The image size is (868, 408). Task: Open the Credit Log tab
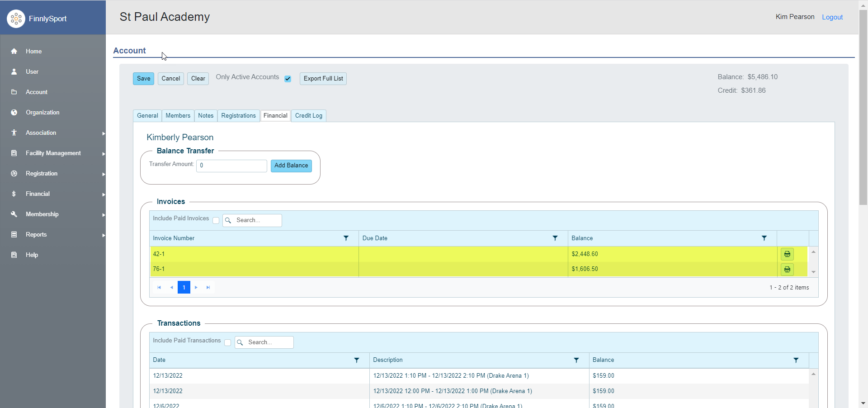309,116
